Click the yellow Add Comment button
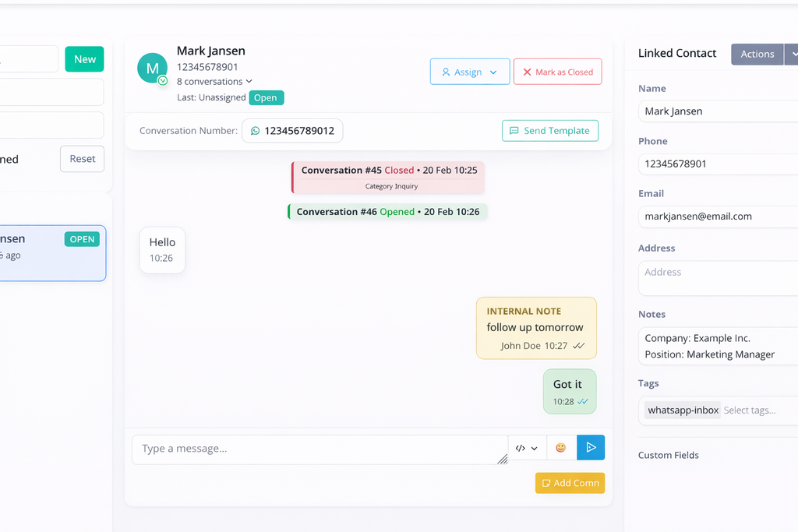 coord(570,483)
